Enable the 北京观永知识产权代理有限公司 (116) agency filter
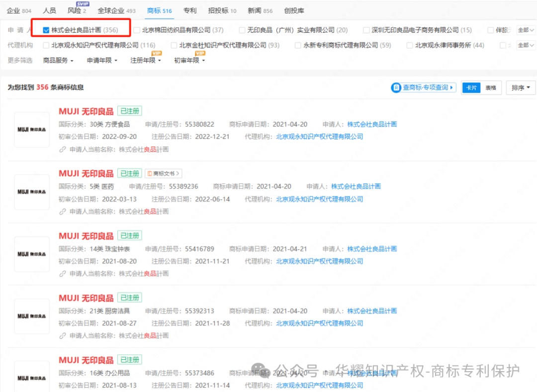This screenshot has width=537, height=392. (x=46, y=45)
